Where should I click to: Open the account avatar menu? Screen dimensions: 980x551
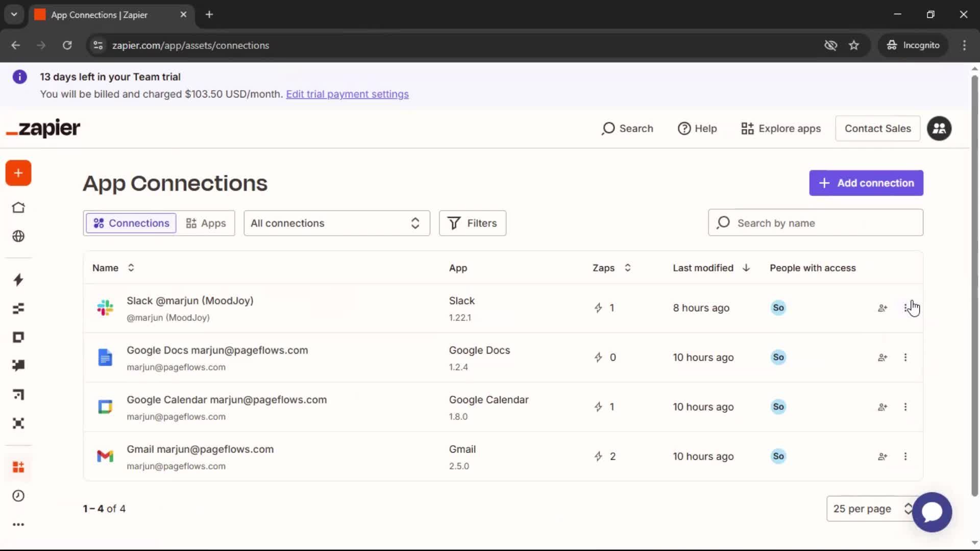point(939,129)
